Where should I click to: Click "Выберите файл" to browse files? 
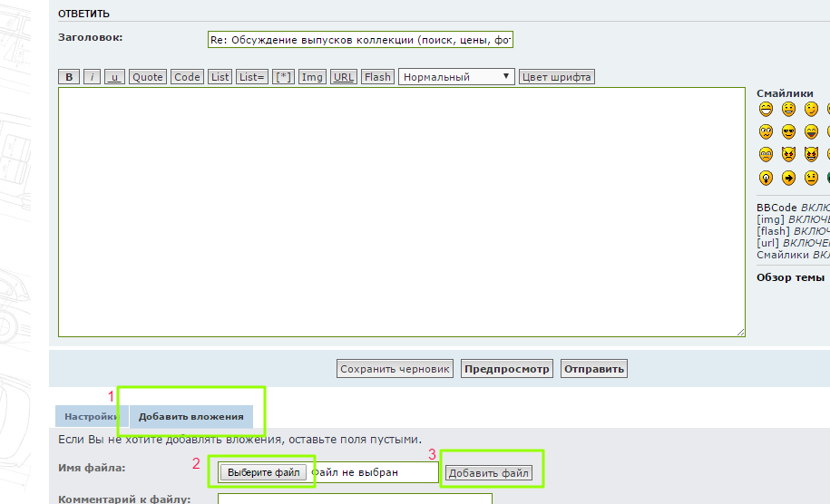pyautogui.click(x=263, y=472)
